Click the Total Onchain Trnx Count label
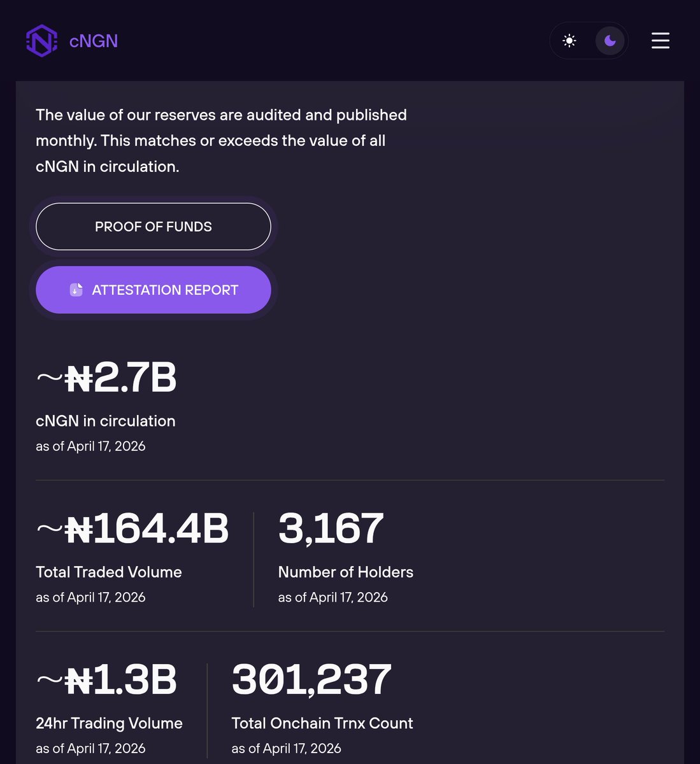Image resolution: width=700 pixels, height=764 pixels. click(322, 723)
